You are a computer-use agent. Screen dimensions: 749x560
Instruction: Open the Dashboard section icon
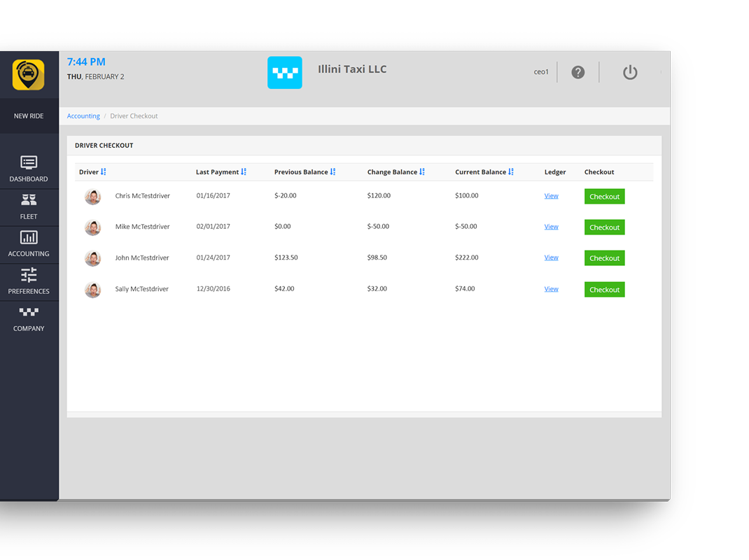[29, 162]
